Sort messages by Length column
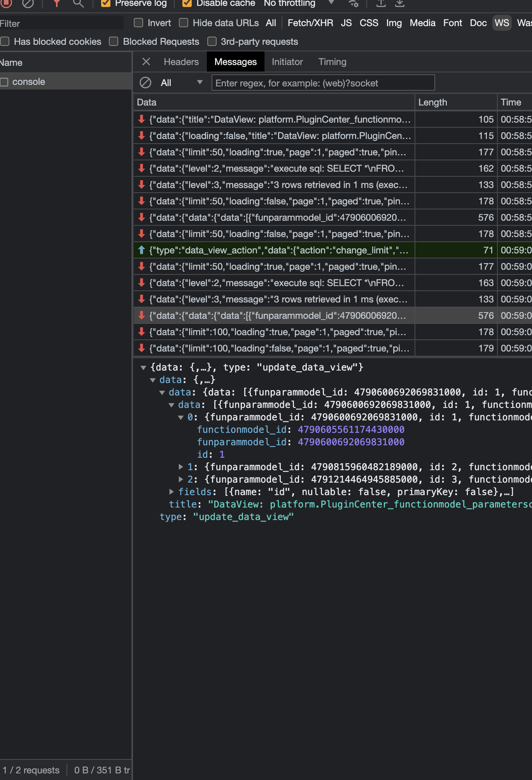Viewport: 532px width, 780px height. coord(456,102)
